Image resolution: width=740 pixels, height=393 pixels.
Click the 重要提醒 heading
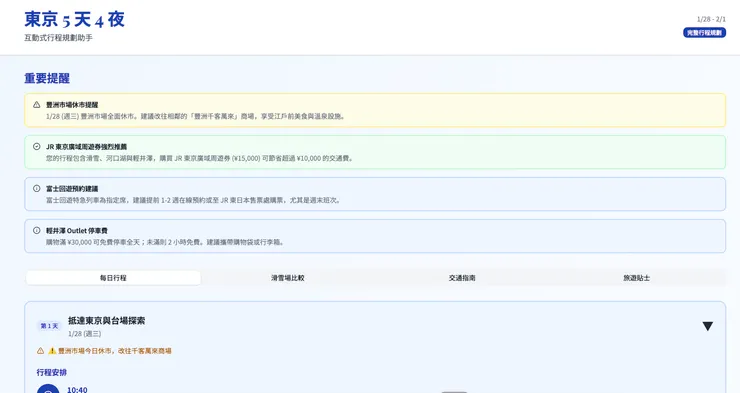click(47, 78)
